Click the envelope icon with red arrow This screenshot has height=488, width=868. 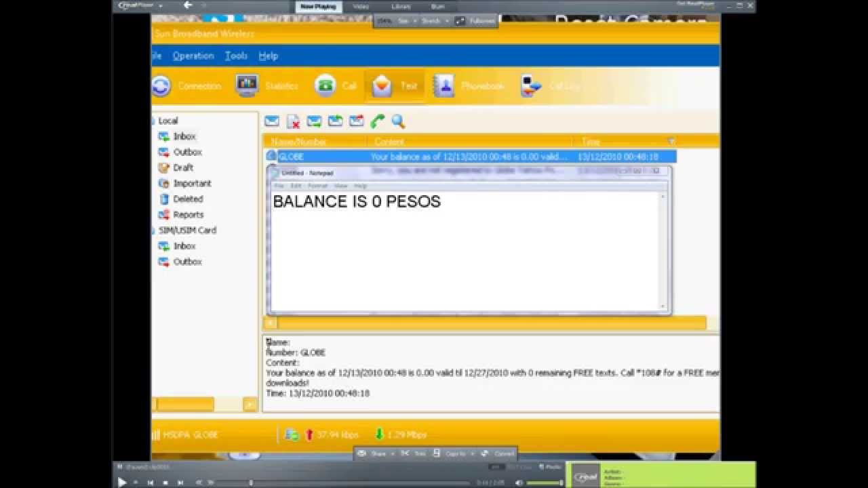pyautogui.click(x=356, y=121)
